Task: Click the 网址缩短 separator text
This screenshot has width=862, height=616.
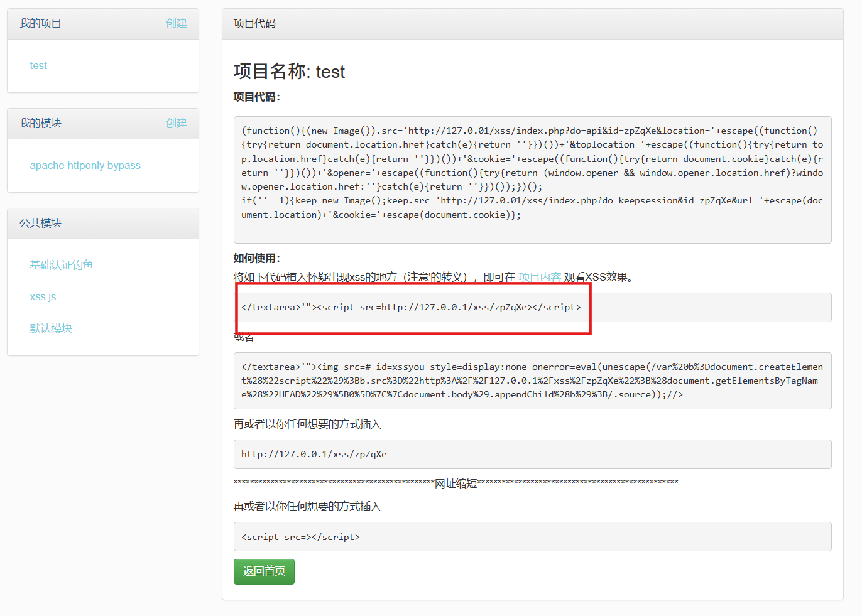Action: click(x=456, y=483)
